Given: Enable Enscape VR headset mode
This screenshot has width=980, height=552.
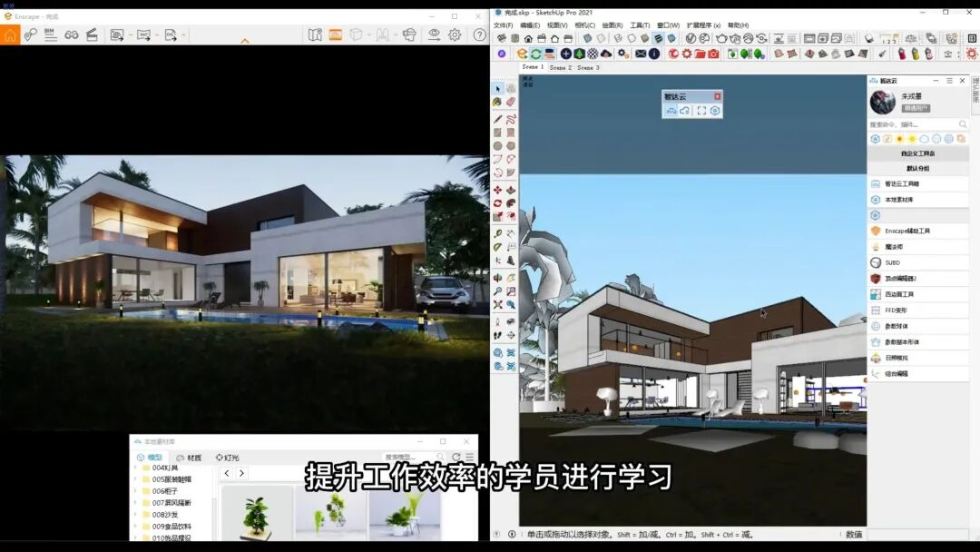Looking at the screenshot, I should [x=409, y=35].
